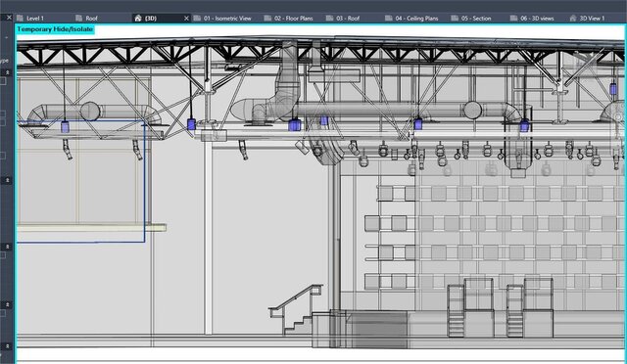Click the sheet icon on 02 - Floor Plans tab
This screenshot has width=627, height=364.
coord(267,19)
